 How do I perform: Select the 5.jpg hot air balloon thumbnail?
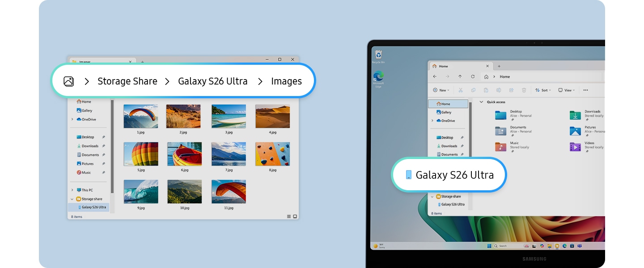click(140, 154)
